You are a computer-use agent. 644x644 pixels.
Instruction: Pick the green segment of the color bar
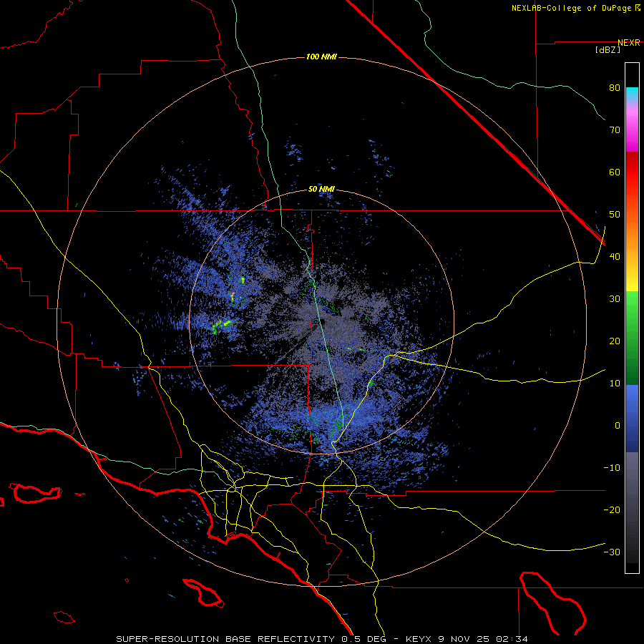pos(632,338)
